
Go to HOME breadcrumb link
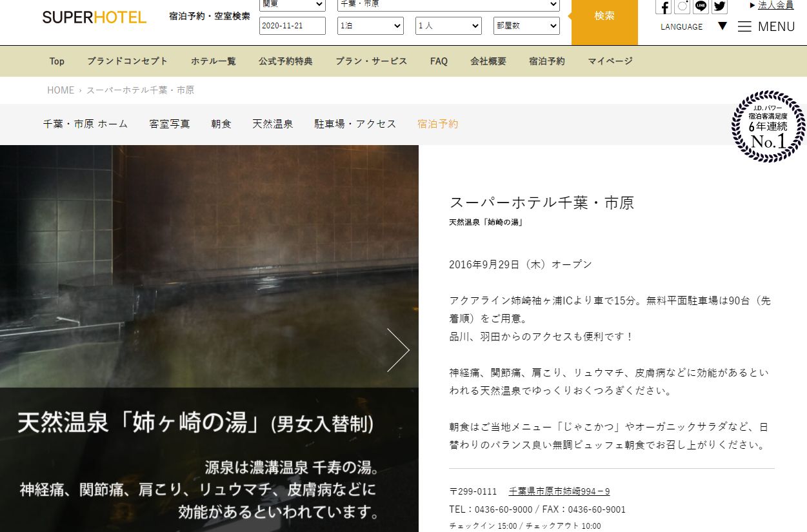[x=61, y=90]
